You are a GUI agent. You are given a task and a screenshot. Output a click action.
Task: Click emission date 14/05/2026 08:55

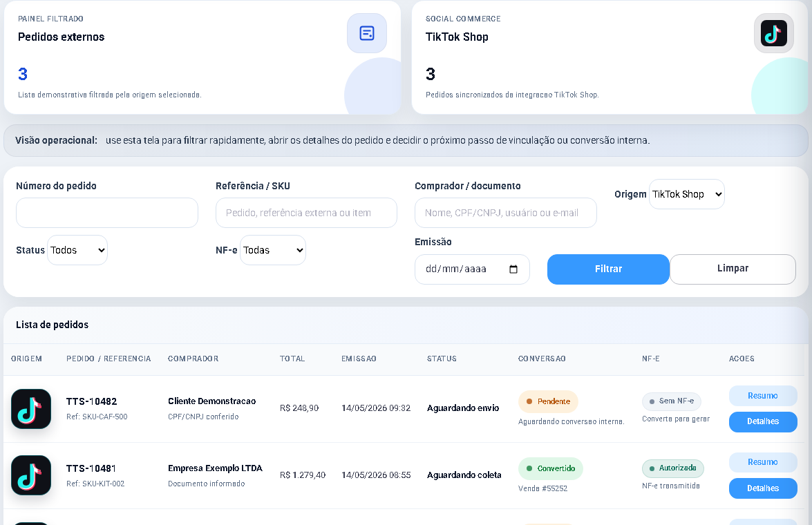[x=376, y=475]
